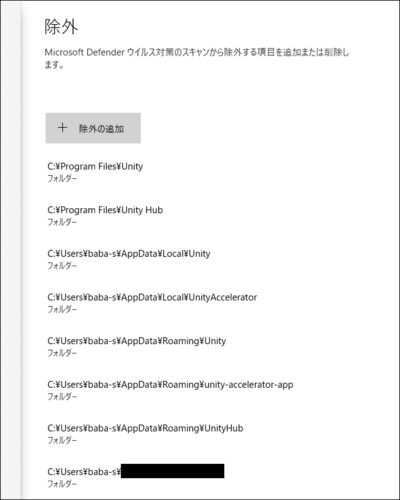Click the black redaction box in last path
This screenshot has width=400, height=500.
(x=173, y=471)
